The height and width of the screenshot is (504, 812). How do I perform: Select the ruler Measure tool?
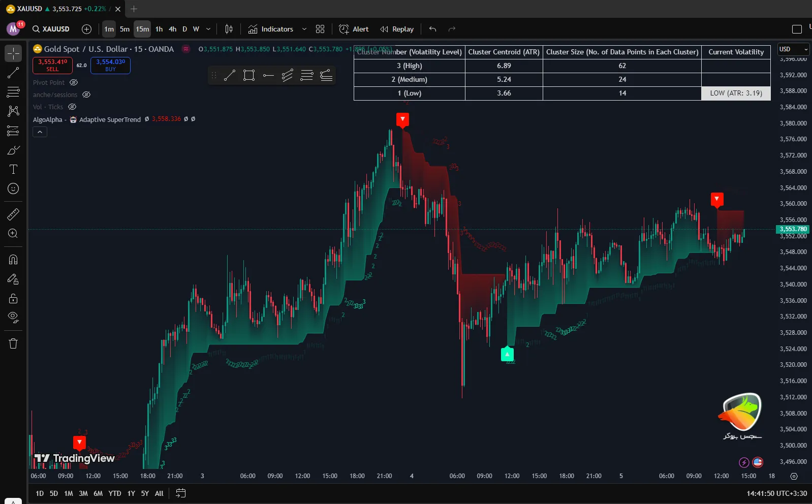point(13,214)
